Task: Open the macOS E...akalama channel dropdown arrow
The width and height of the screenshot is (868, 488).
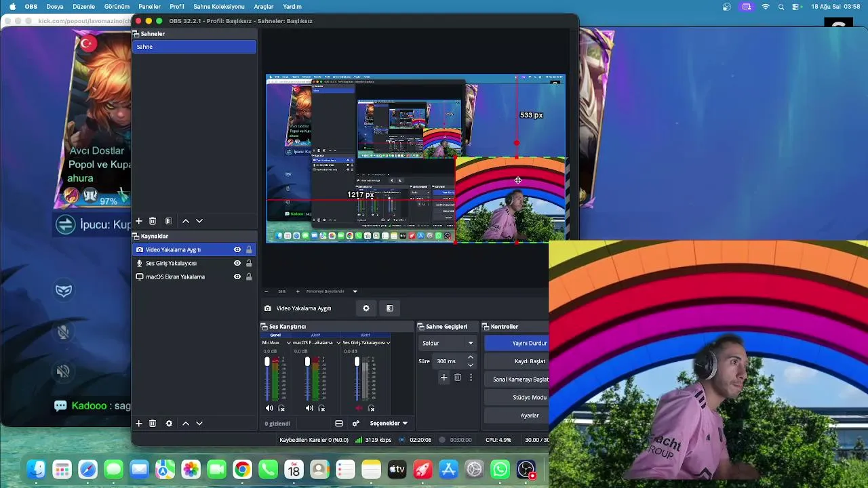Action: pyautogui.click(x=337, y=343)
